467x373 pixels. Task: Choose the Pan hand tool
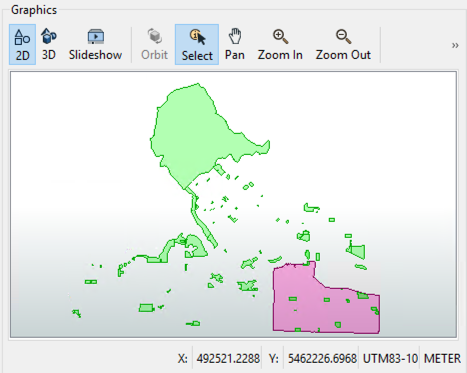point(235,45)
